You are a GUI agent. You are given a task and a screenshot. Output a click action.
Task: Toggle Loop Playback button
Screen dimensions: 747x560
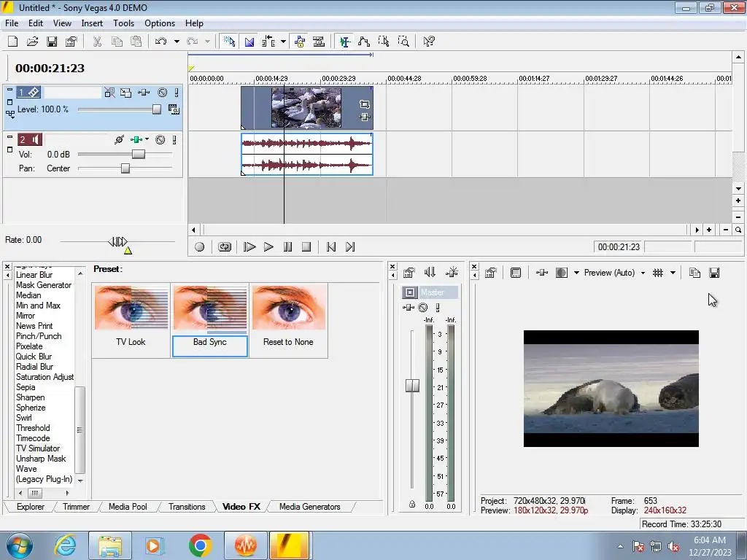[x=225, y=246]
